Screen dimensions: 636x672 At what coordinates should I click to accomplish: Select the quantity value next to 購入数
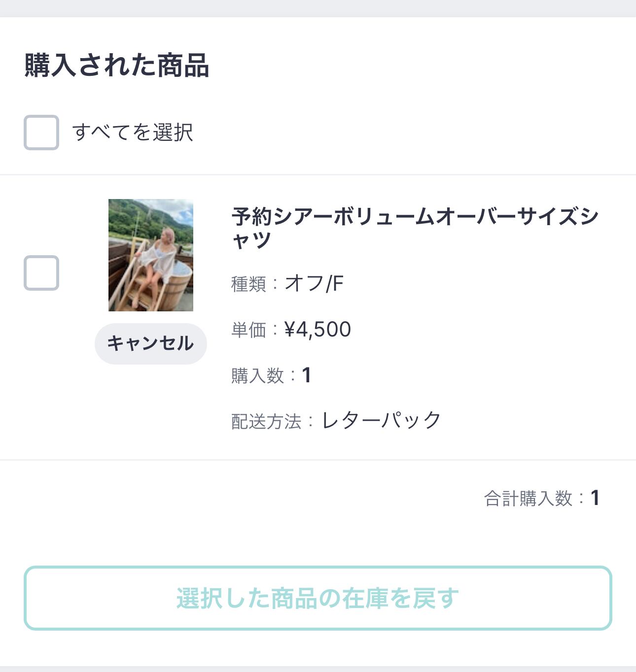click(x=306, y=375)
